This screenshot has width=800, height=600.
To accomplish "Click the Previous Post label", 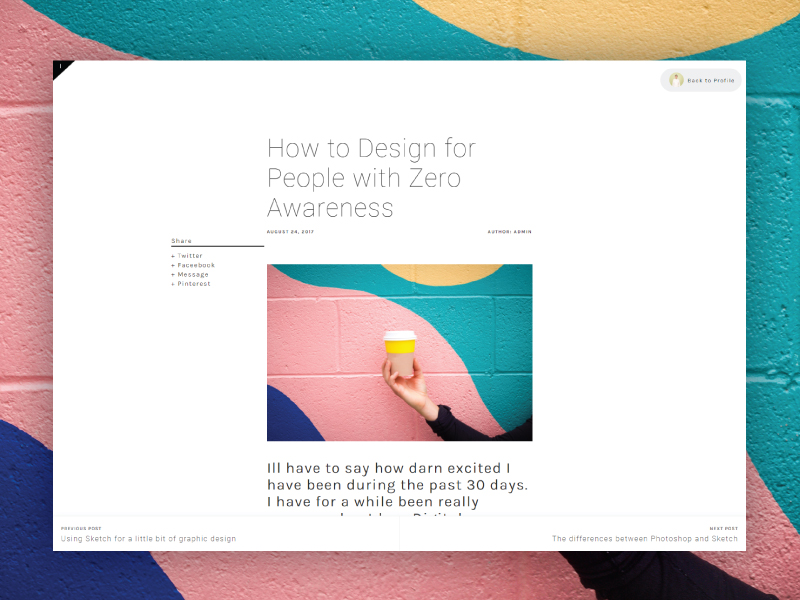I will coord(81,529).
